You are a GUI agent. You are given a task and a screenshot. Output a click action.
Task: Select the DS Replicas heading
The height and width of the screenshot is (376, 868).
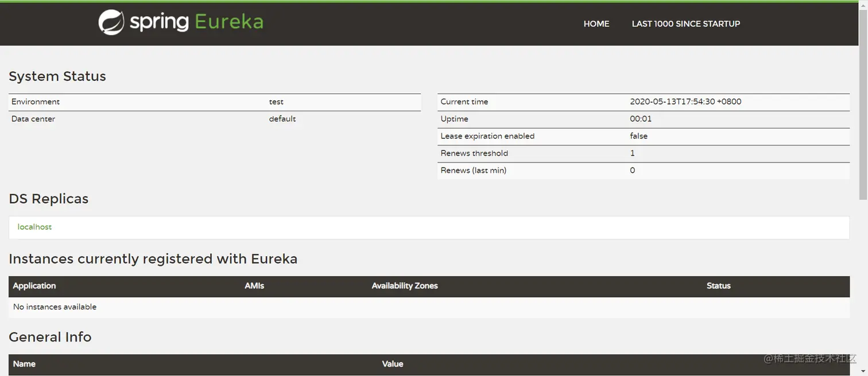49,199
